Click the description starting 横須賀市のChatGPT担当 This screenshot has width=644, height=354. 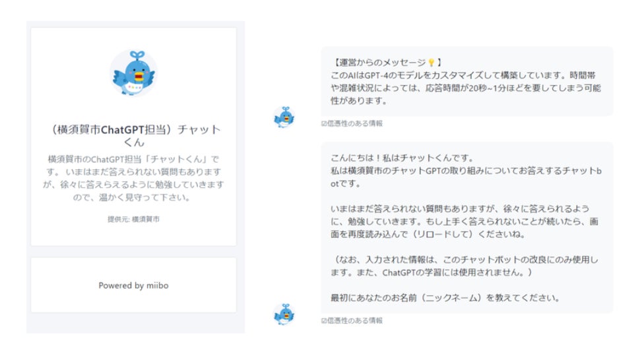[x=133, y=178]
